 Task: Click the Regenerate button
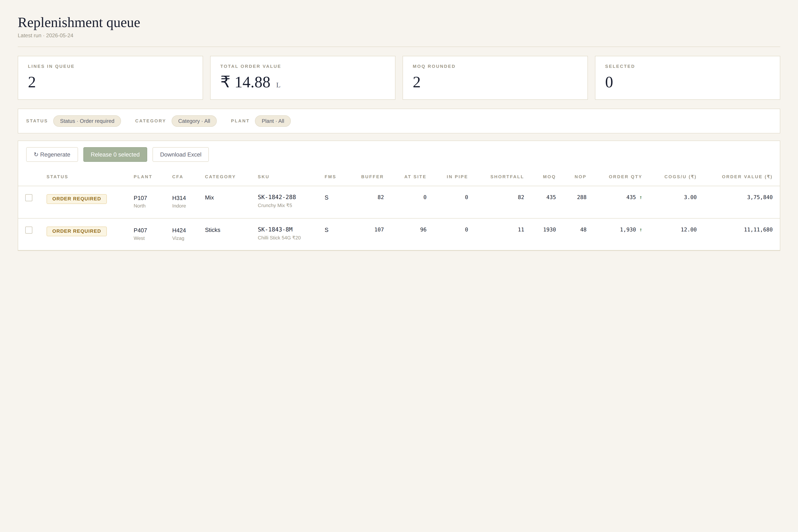52,154
